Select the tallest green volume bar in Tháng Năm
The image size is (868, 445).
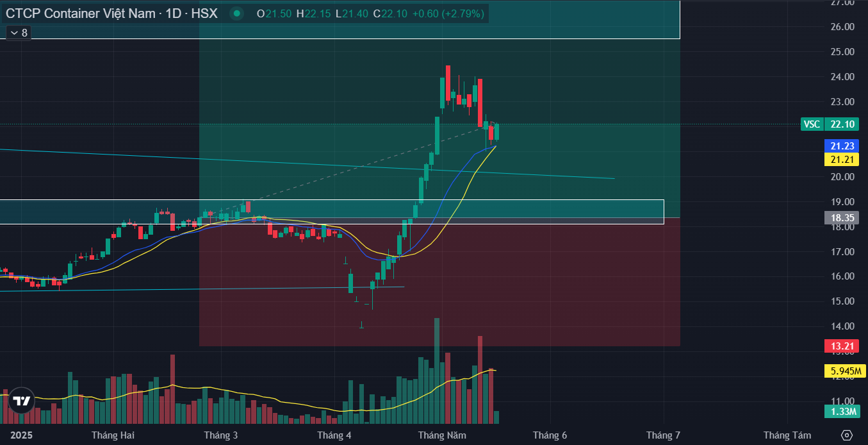pyautogui.click(x=437, y=371)
